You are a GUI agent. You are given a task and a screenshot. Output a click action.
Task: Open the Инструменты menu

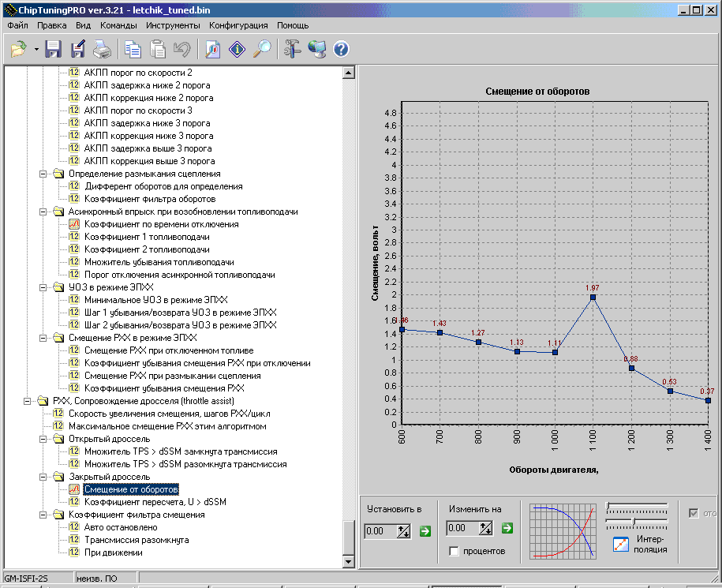click(x=172, y=25)
